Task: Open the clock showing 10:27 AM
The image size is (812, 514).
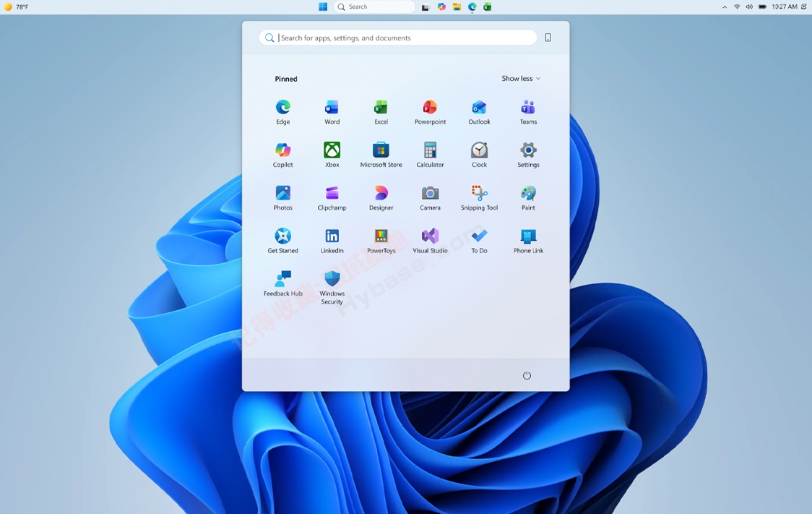Action: (x=785, y=7)
